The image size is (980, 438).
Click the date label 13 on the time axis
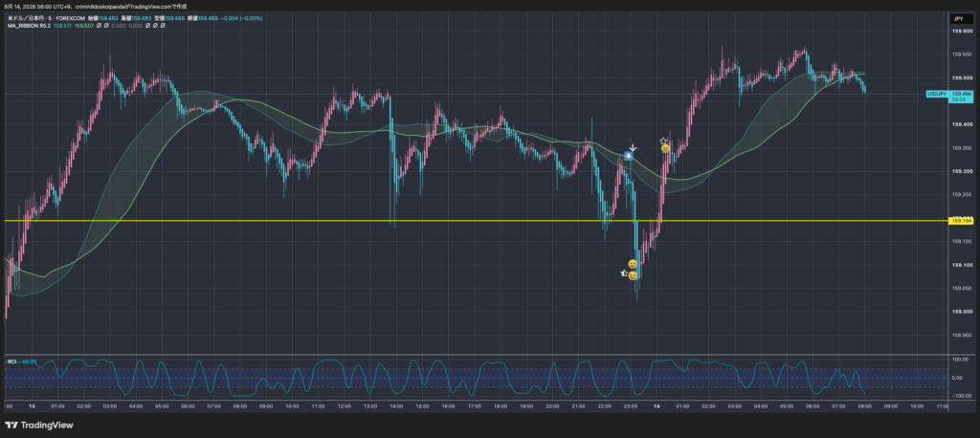tap(32, 406)
